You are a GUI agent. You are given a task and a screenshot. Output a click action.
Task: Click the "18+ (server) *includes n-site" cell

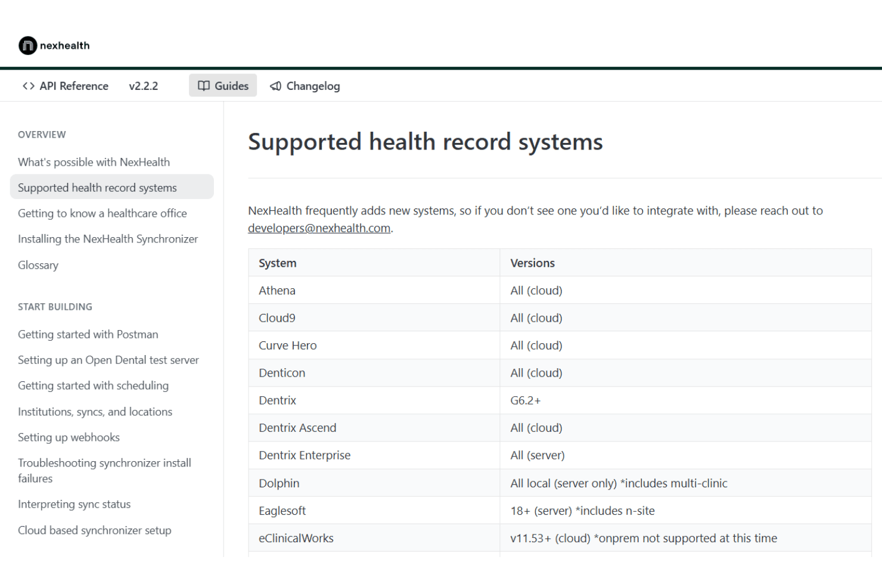pyautogui.click(x=686, y=511)
